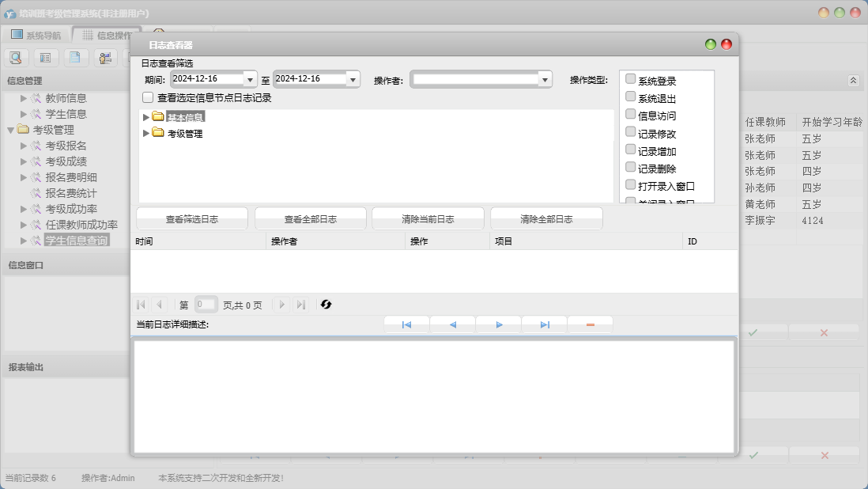Click 清除当前日志 button

point(428,218)
